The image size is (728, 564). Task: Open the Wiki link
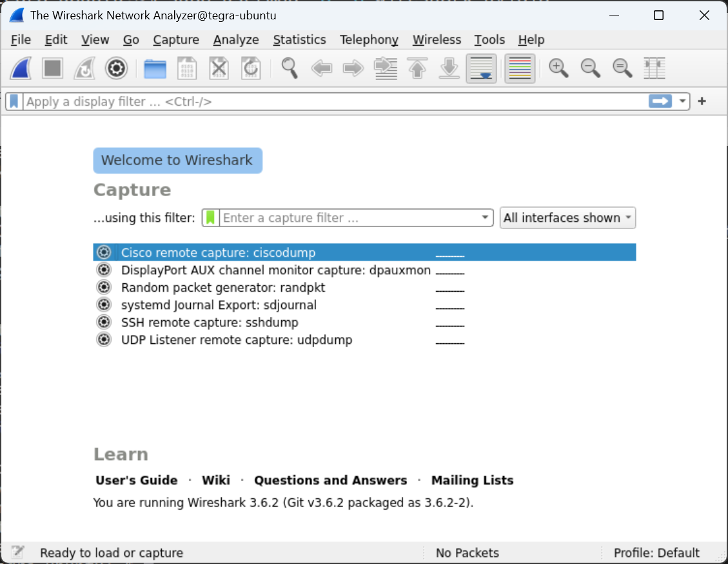pos(216,480)
